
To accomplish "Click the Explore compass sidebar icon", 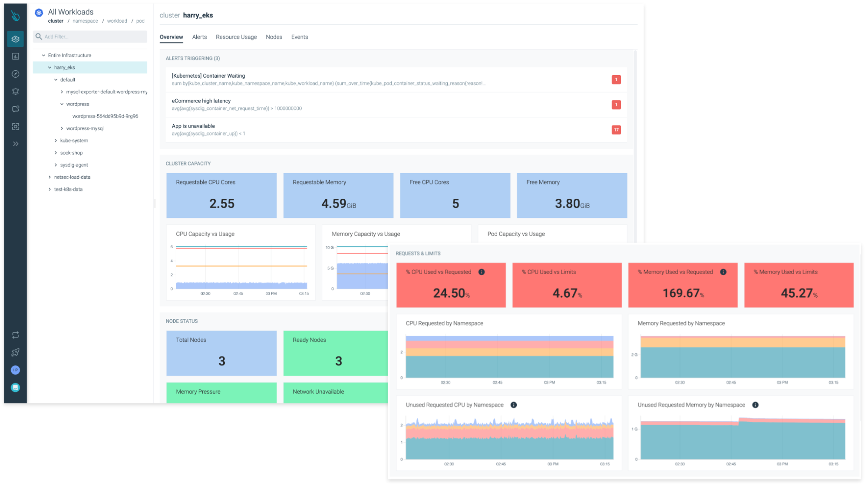I will point(15,74).
